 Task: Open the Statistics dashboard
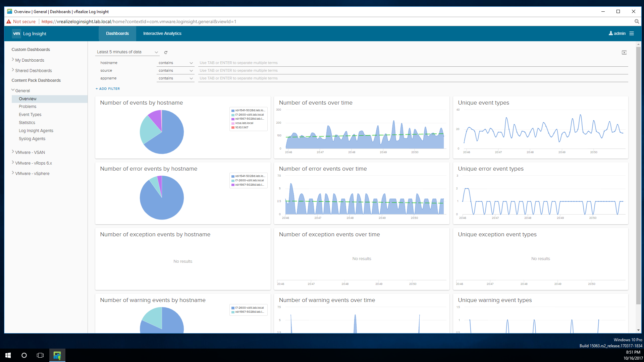tap(27, 123)
